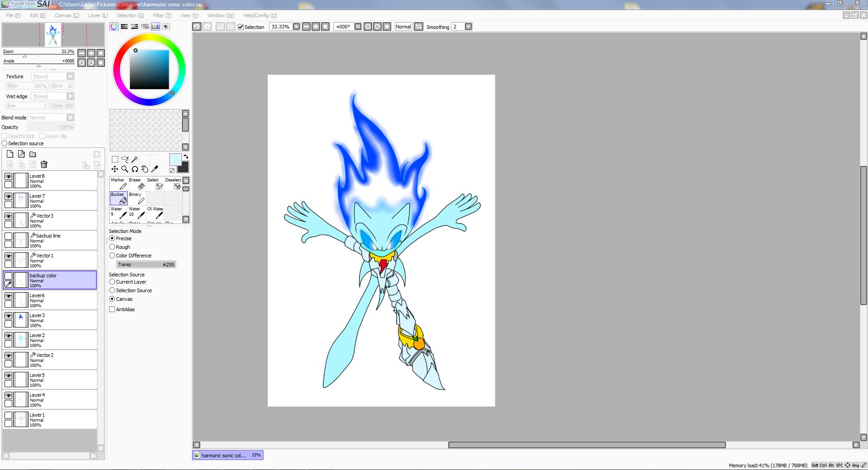Create a new normal layer

pos(10,154)
